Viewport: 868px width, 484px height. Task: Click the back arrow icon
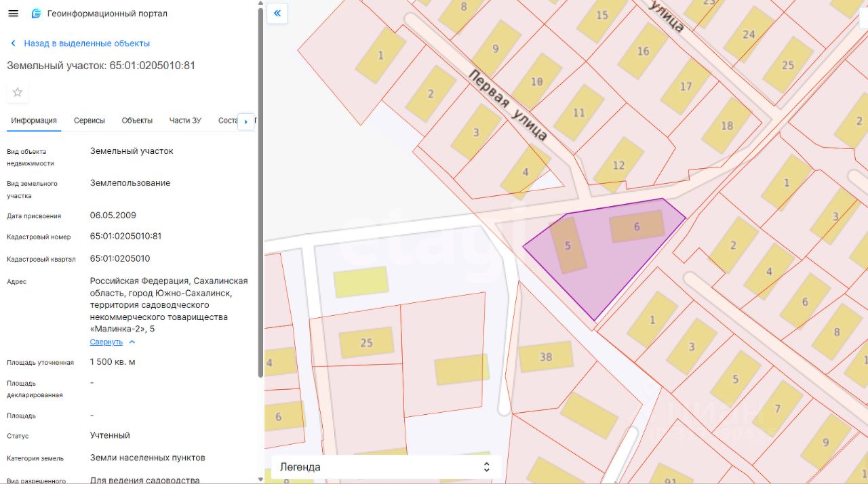tap(13, 43)
